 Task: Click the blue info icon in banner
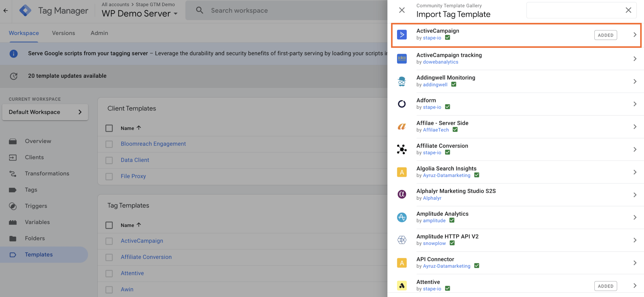13,53
